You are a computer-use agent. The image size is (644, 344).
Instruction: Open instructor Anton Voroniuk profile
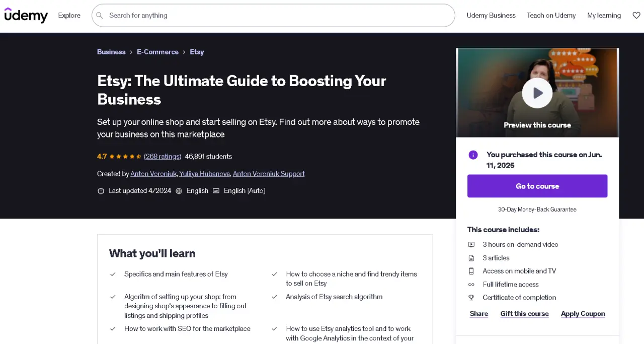tap(153, 174)
